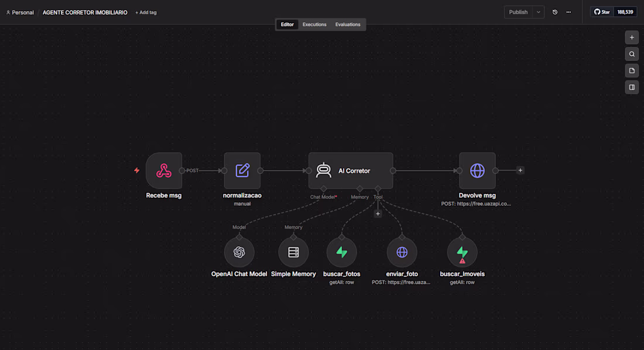Click the 'Devolve msg' label
Image resolution: width=644 pixels, height=350 pixels.
coord(477,196)
